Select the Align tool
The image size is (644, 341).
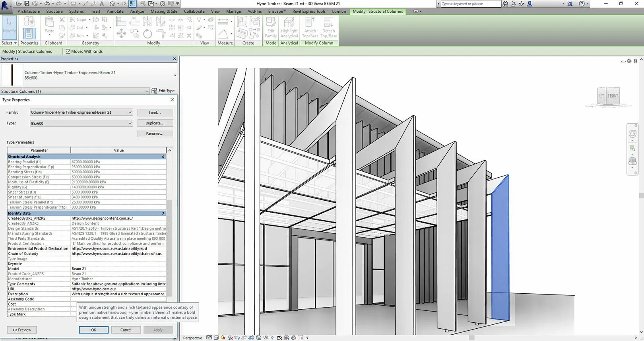coord(121,21)
